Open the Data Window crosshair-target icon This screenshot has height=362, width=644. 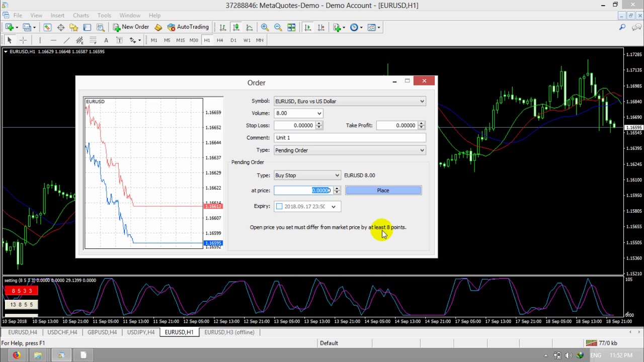60,27
